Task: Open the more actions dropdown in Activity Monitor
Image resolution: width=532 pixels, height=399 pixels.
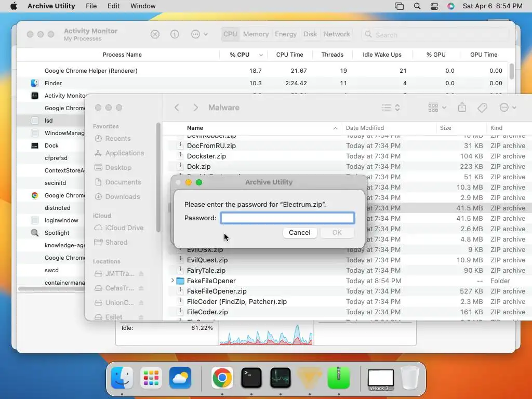Action: click(199, 34)
